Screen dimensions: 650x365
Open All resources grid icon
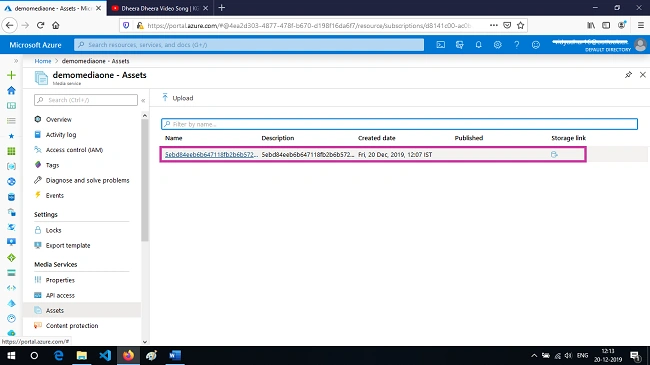[x=11, y=151]
